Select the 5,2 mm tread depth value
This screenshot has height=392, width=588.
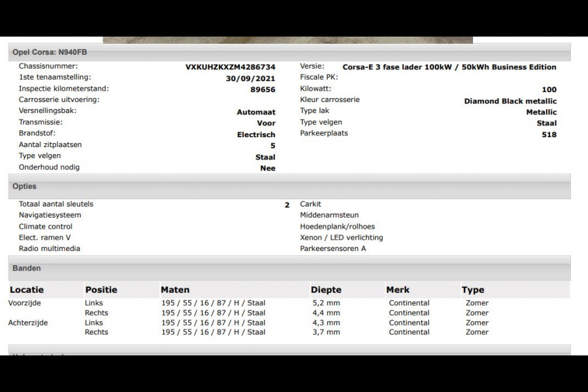pyautogui.click(x=326, y=303)
